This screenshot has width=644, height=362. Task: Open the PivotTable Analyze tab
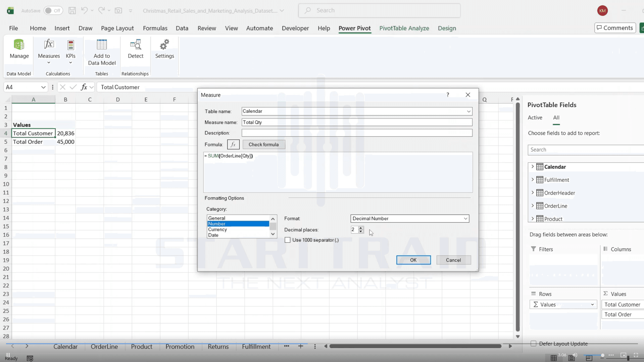point(404,28)
